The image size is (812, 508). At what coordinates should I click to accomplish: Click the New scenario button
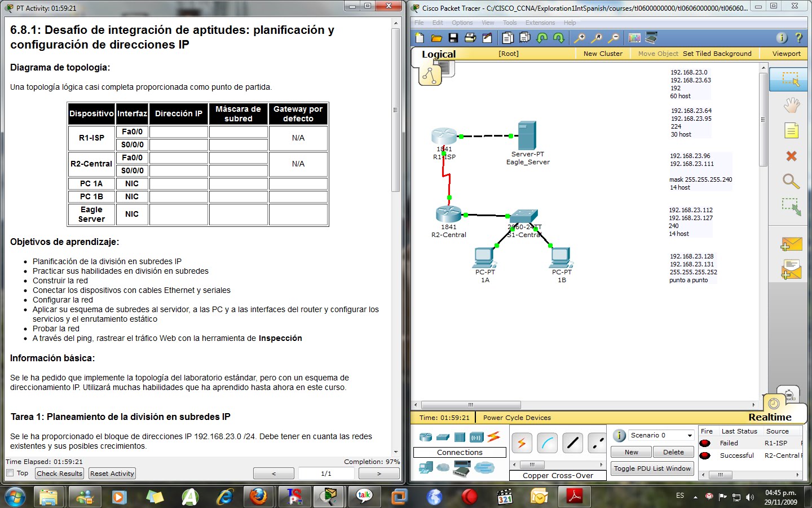tap(632, 452)
